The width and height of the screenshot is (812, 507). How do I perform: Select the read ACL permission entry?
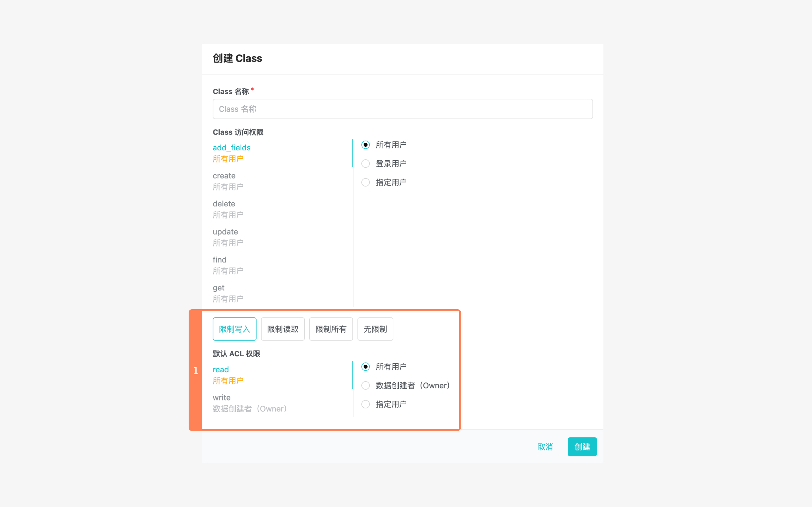220,370
